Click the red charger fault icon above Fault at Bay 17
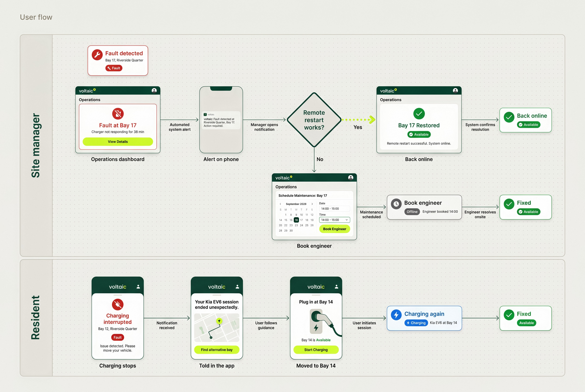This screenshot has width=585, height=392. [118, 114]
